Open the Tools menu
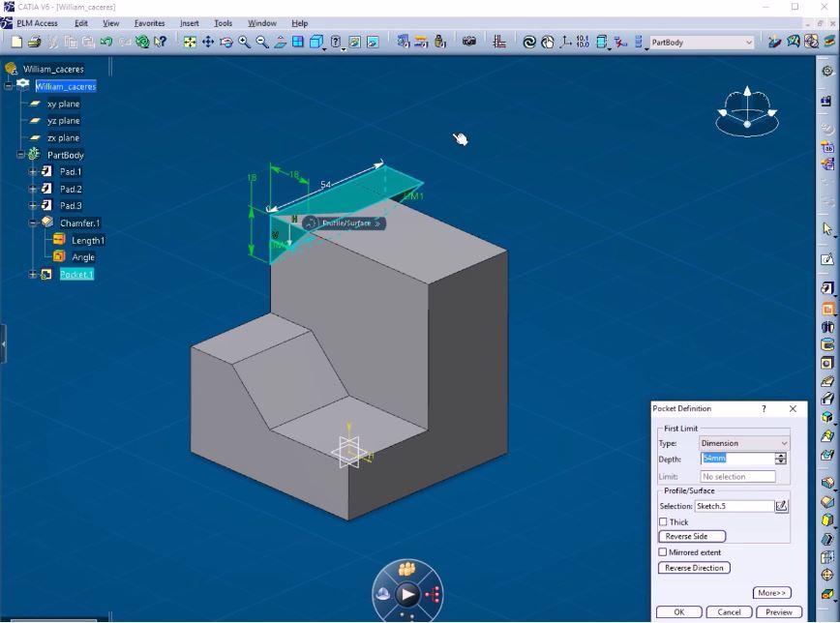Viewport: 840px width, 623px height. [223, 23]
